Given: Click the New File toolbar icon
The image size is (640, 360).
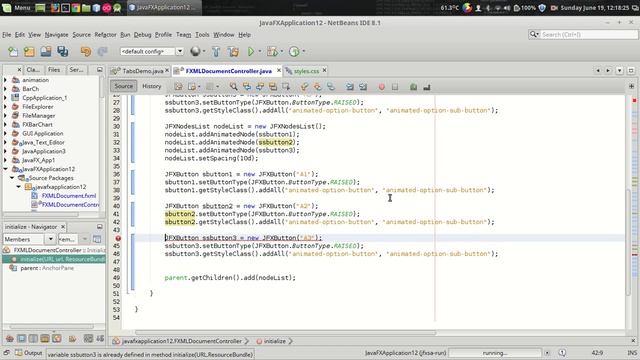Looking at the screenshot, I should (13, 51).
